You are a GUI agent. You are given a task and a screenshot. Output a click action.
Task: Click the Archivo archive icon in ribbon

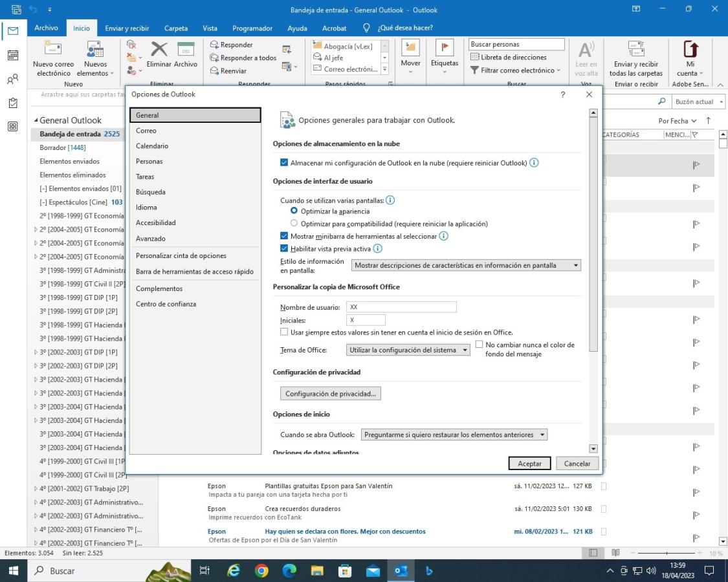pyautogui.click(x=186, y=50)
